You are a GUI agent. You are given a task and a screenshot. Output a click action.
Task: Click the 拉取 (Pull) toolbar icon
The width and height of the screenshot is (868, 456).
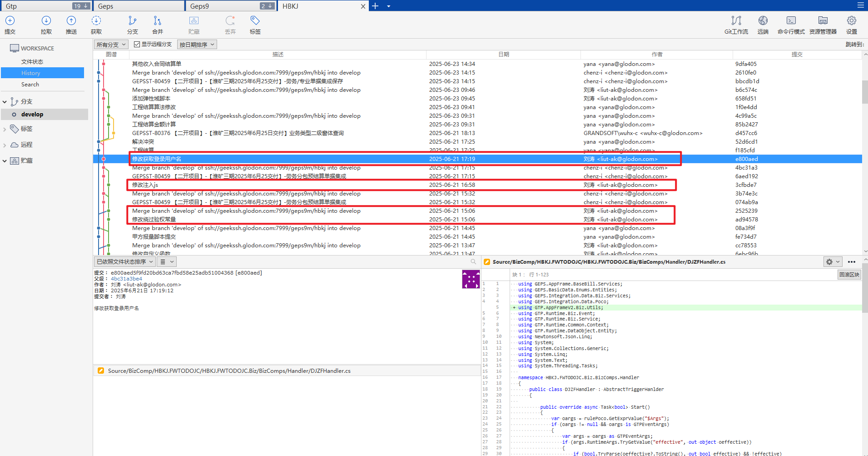pos(46,21)
